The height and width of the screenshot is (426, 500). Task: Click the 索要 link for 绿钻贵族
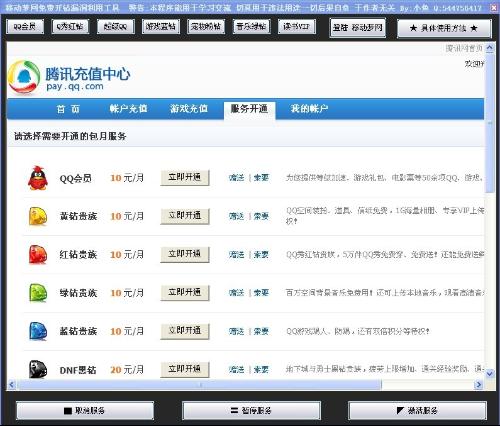[x=261, y=293]
